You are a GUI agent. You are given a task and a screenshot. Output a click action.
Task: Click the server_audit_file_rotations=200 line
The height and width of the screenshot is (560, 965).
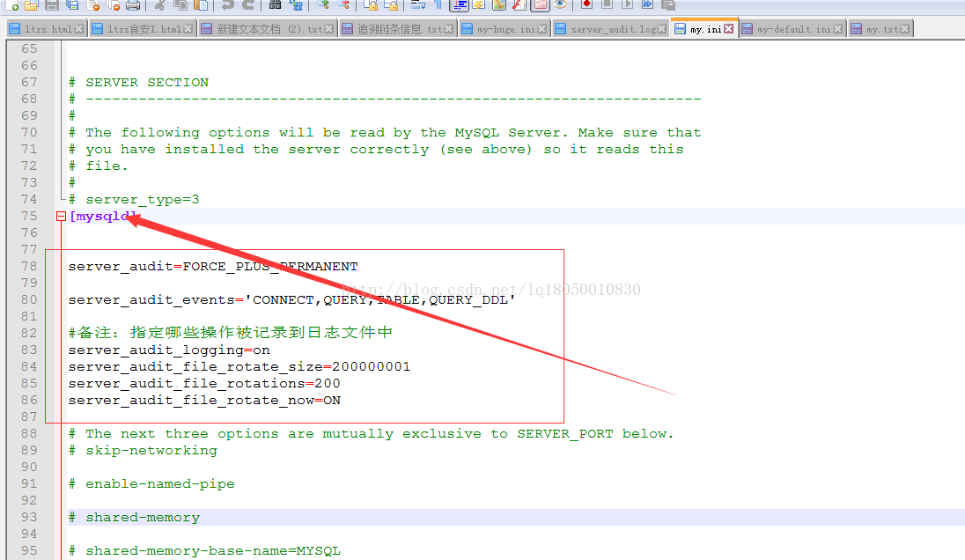pos(204,383)
